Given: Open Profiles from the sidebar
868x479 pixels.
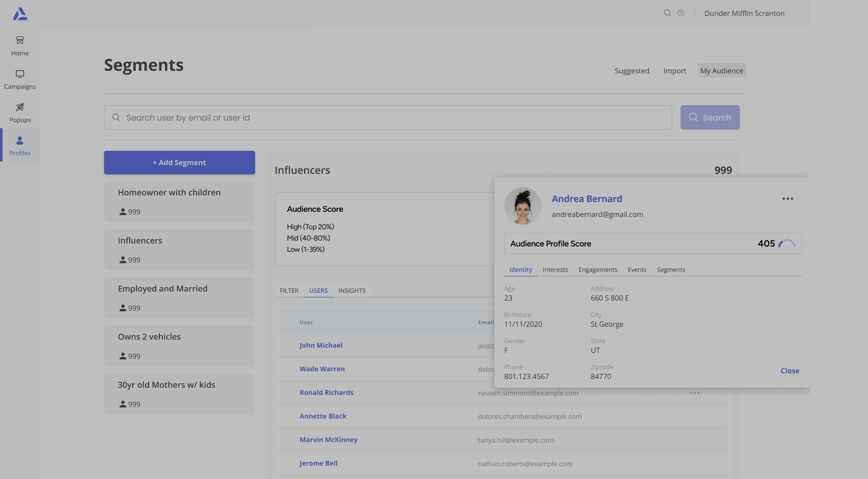Looking at the screenshot, I should [20, 146].
